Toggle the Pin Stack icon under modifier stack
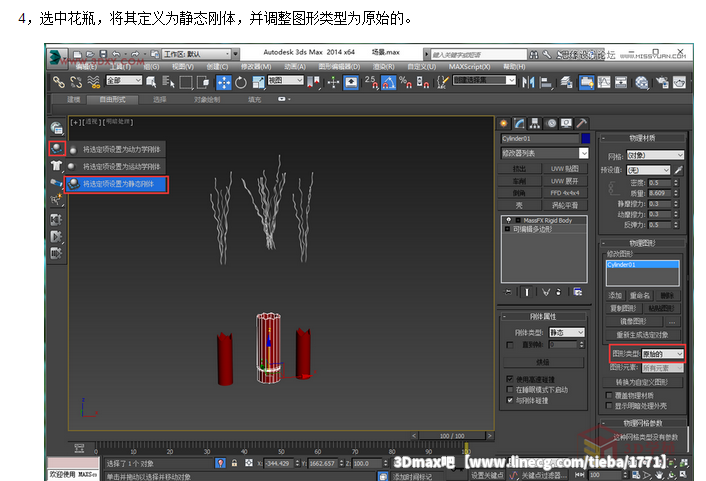The height and width of the screenshot is (481, 706). click(x=508, y=292)
